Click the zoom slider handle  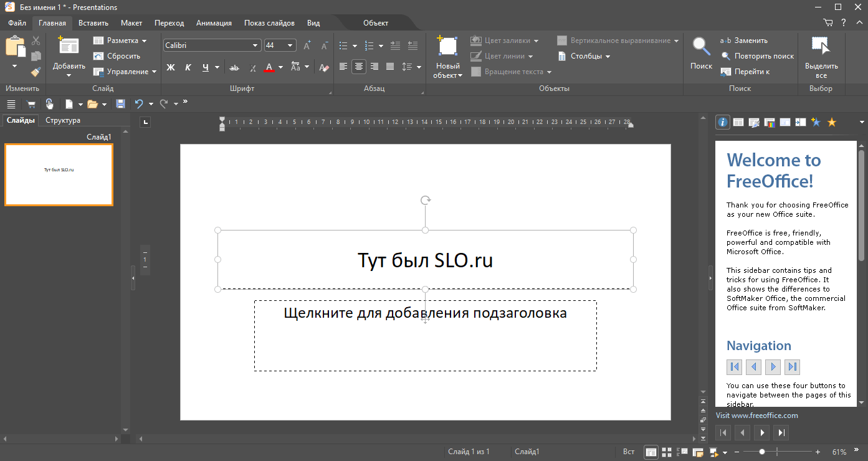(x=762, y=452)
